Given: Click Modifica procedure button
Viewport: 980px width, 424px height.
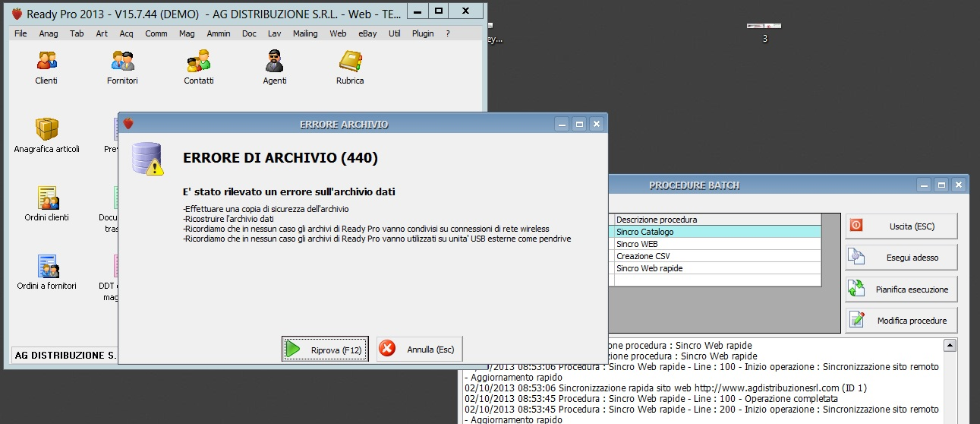Looking at the screenshot, I should point(901,320).
